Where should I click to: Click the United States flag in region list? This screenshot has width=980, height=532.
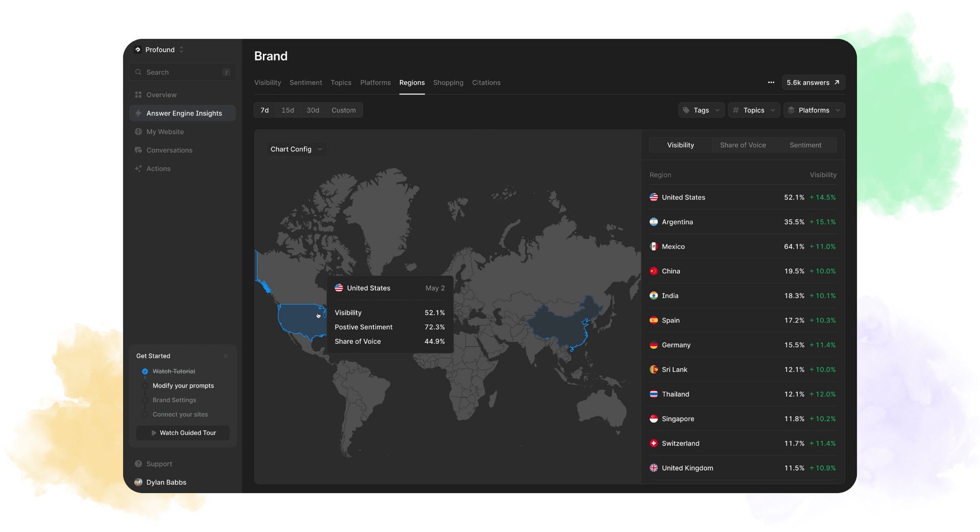point(654,197)
